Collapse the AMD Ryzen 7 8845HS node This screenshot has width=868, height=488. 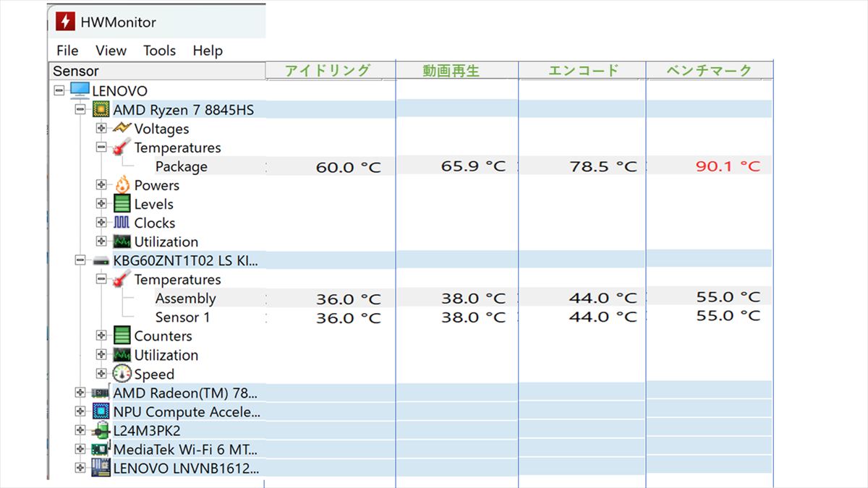[80, 110]
